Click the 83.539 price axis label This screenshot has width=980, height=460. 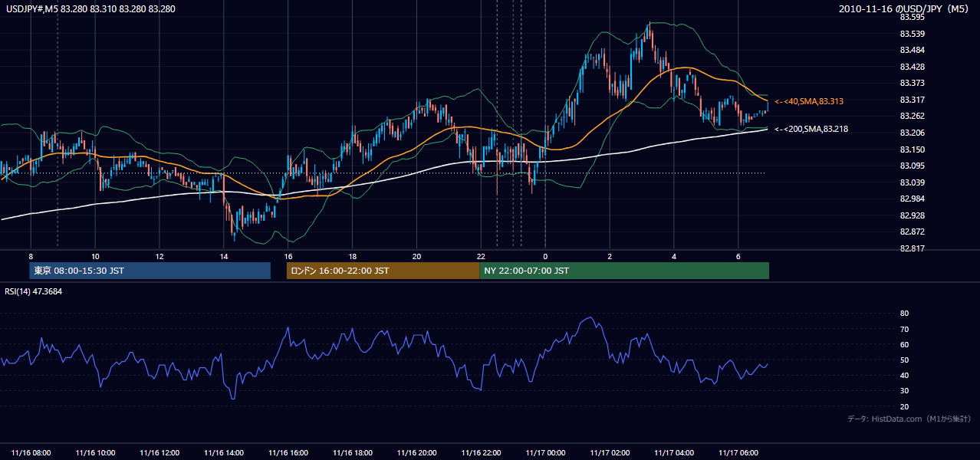[x=911, y=34]
